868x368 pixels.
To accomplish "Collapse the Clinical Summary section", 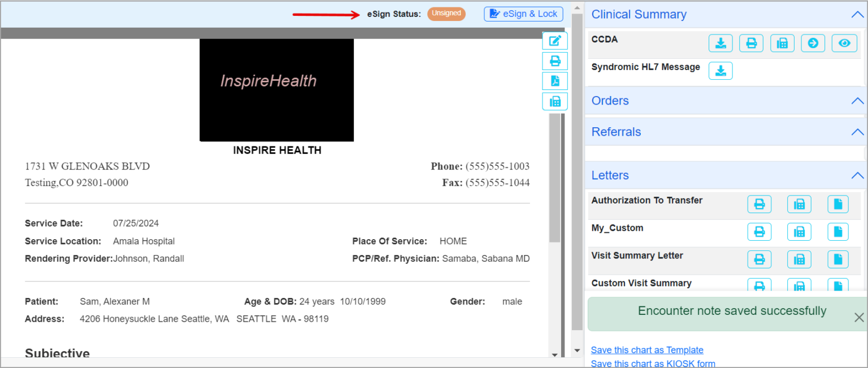I will coord(857,14).
